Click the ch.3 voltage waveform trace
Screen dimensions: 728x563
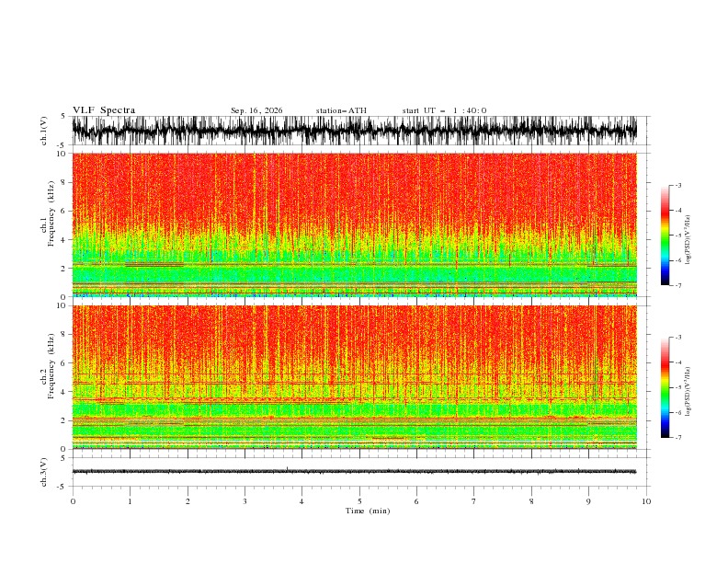355,472
